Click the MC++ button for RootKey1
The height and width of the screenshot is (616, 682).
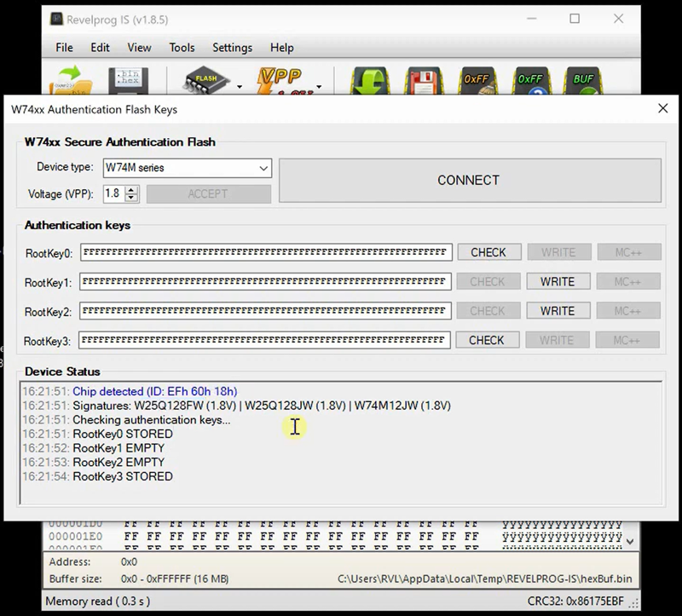[628, 282]
